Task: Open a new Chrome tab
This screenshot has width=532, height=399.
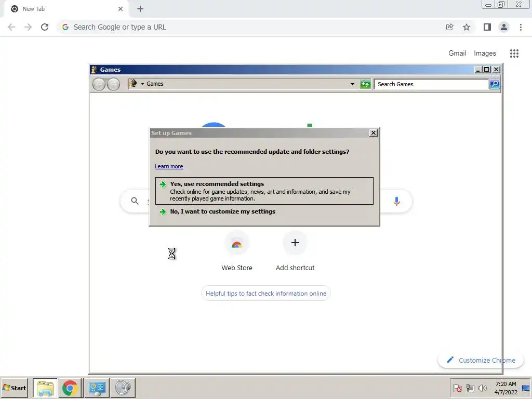Action: tap(140, 9)
